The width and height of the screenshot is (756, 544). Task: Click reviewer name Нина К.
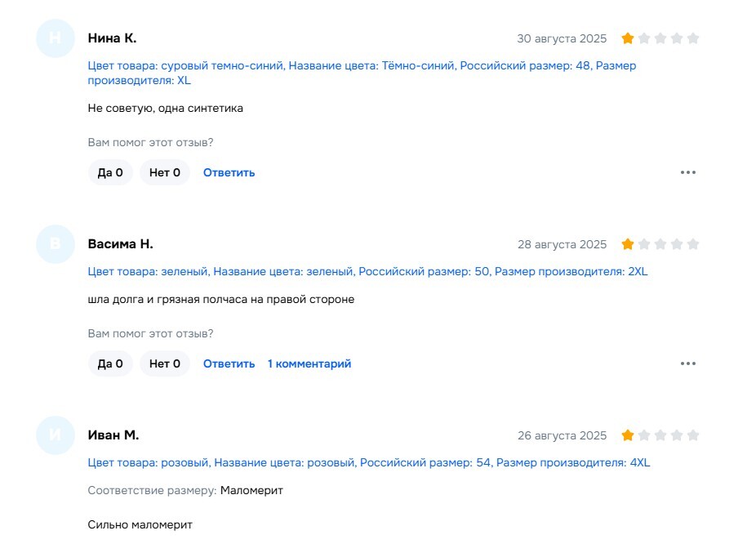[112, 38]
